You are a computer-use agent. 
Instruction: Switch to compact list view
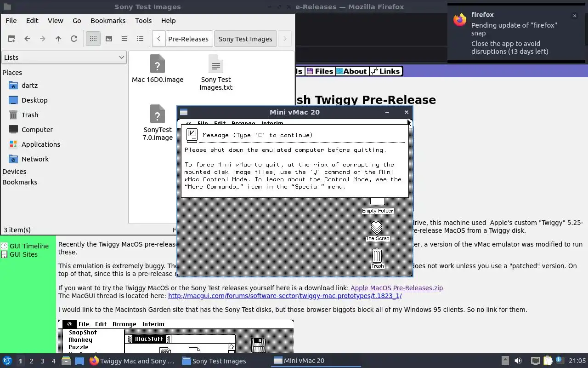click(x=124, y=39)
